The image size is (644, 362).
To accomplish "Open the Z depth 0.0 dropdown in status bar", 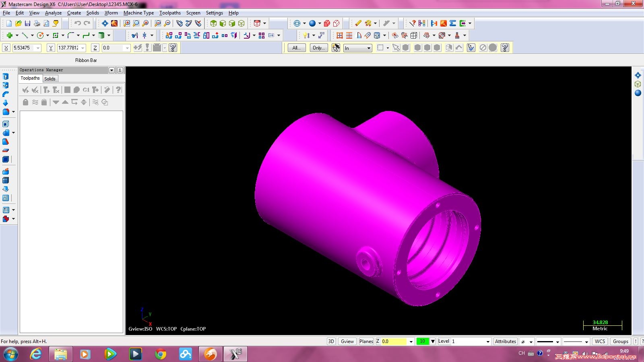I will tap(411, 341).
